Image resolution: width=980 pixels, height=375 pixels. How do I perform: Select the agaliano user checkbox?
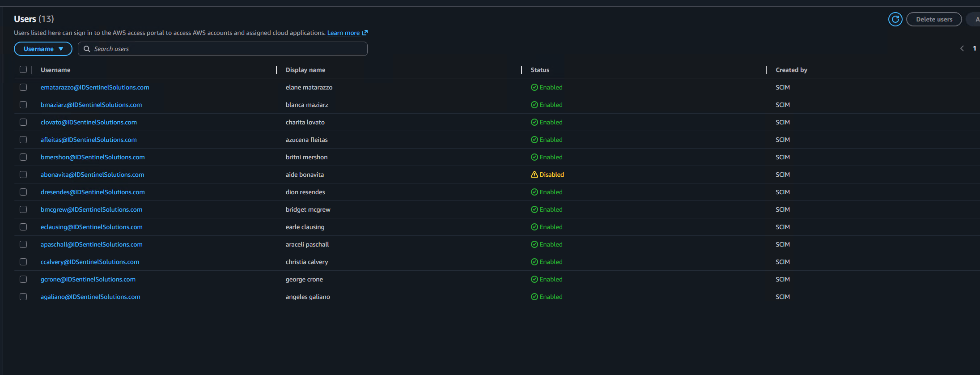tap(23, 297)
